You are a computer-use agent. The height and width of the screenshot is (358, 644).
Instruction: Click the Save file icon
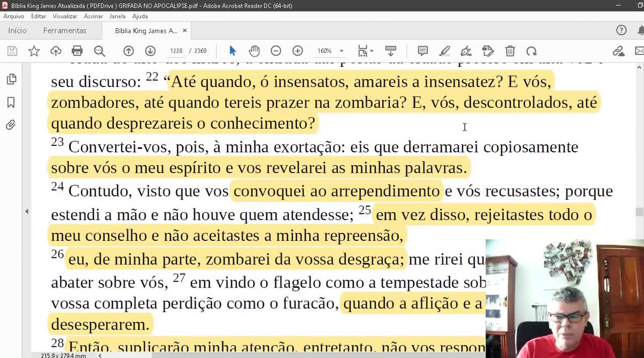12,51
